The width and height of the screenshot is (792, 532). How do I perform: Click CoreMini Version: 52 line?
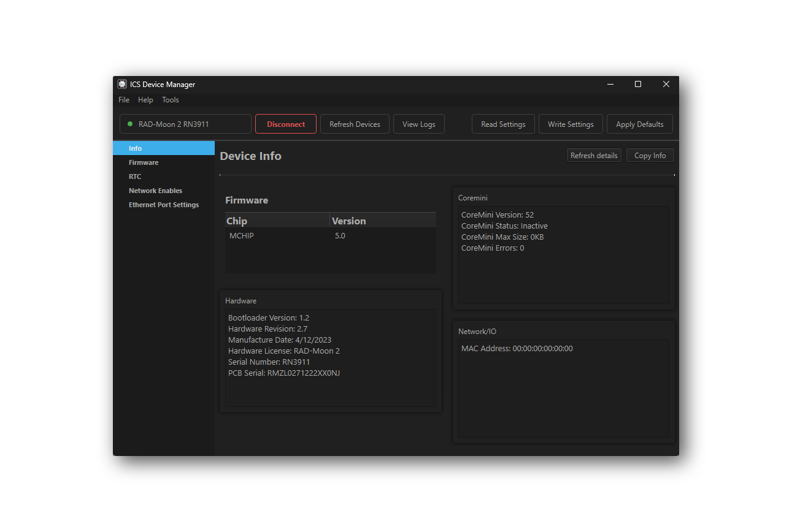[498, 215]
